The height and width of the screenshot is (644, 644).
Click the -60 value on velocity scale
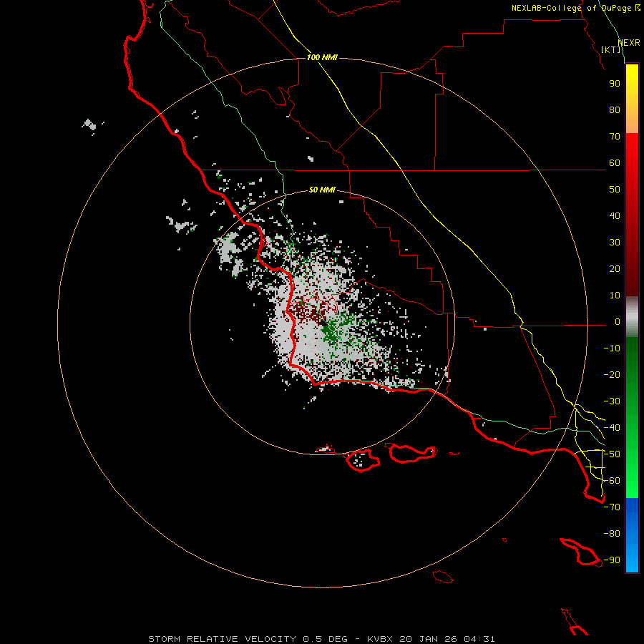coord(612,481)
